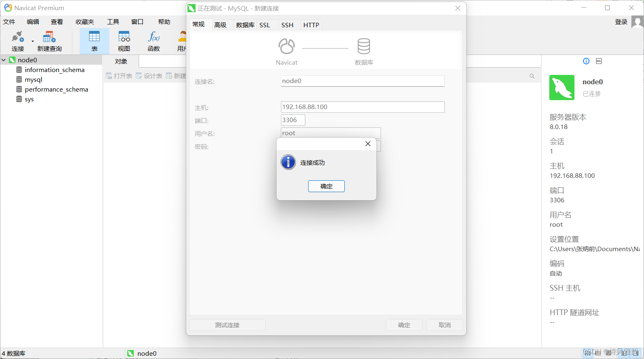The width and height of the screenshot is (644, 359).
Task: Switch to the General (常规) tab
Action: (x=198, y=24)
